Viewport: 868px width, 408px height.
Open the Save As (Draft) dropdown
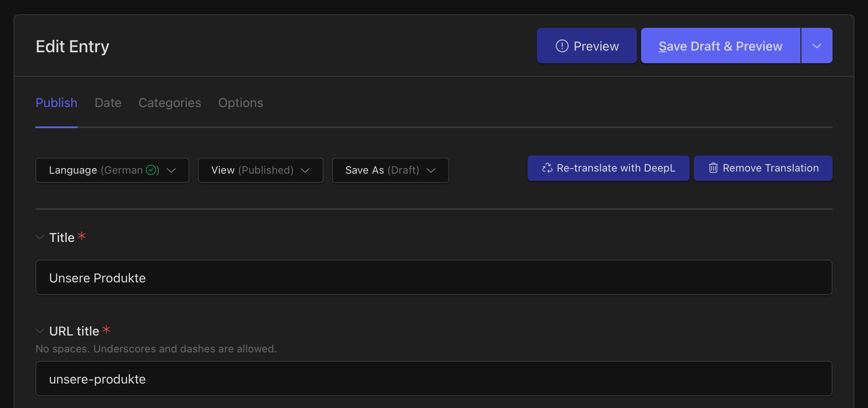click(391, 170)
